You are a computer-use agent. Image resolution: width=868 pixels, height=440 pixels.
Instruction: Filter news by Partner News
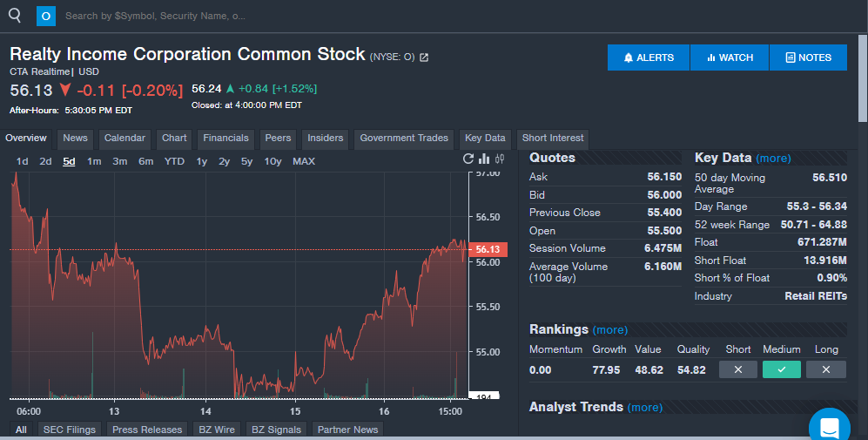(347, 430)
